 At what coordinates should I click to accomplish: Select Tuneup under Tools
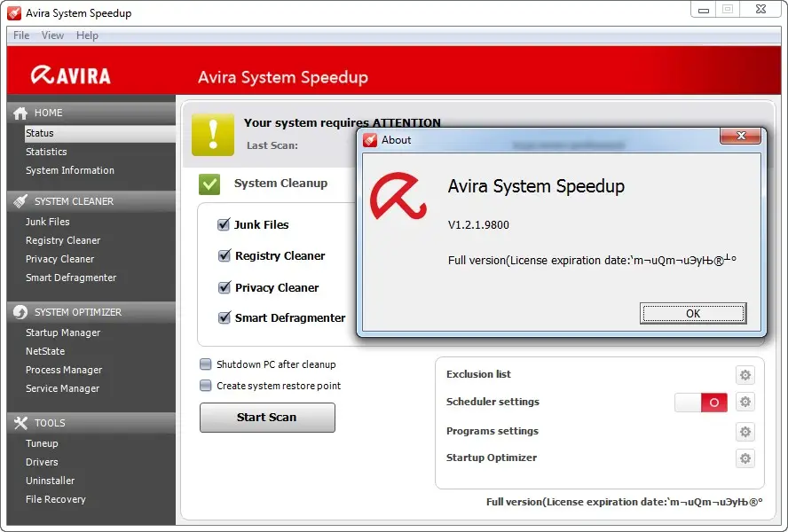[42, 443]
